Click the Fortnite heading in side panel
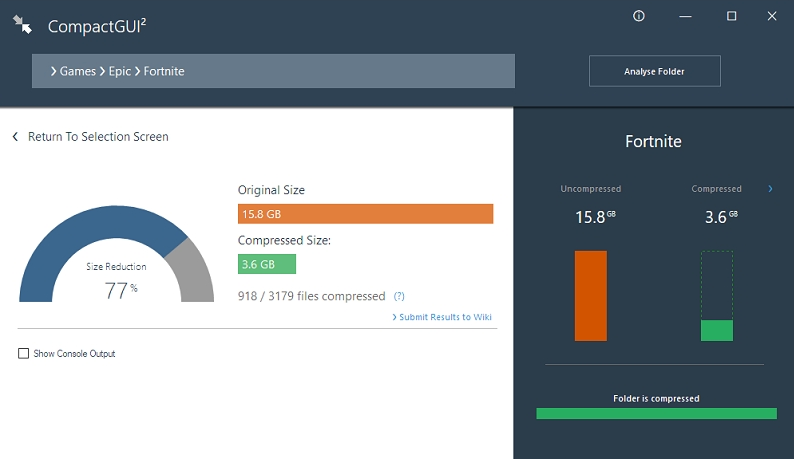794x459 pixels. (653, 141)
